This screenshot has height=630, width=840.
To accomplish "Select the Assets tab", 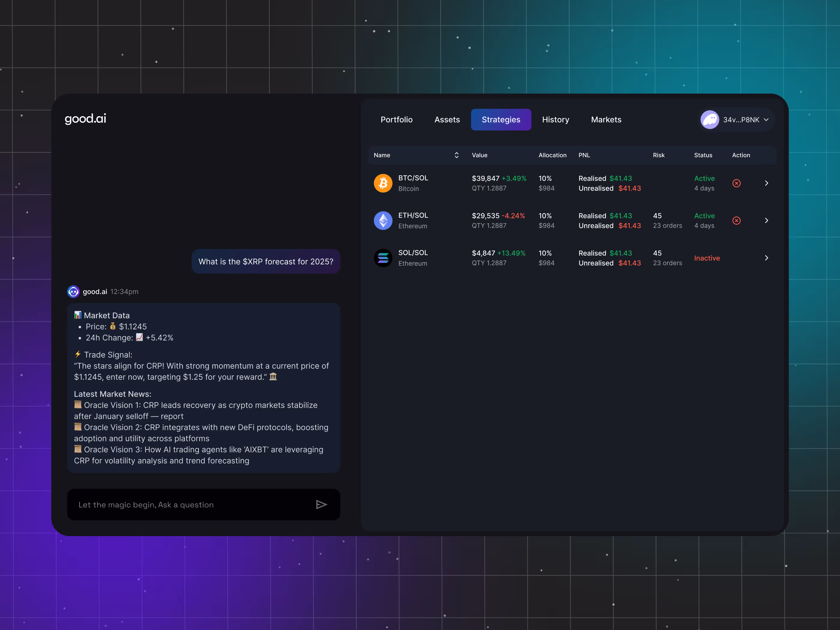I will 447,120.
